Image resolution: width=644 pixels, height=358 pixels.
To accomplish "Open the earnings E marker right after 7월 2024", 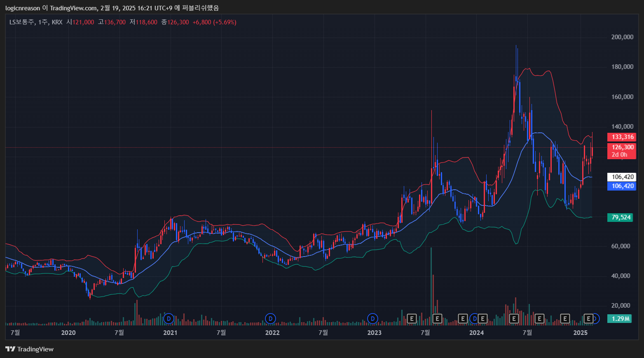I will [539, 318].
